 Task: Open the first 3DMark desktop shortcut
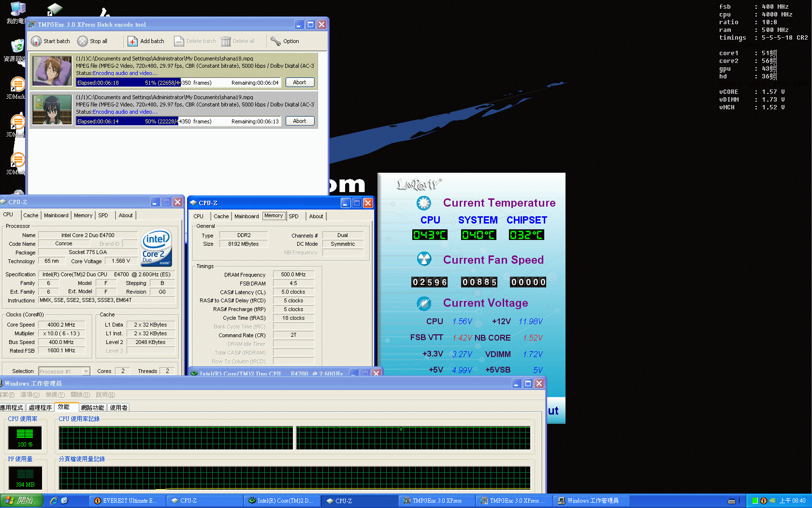17,88
